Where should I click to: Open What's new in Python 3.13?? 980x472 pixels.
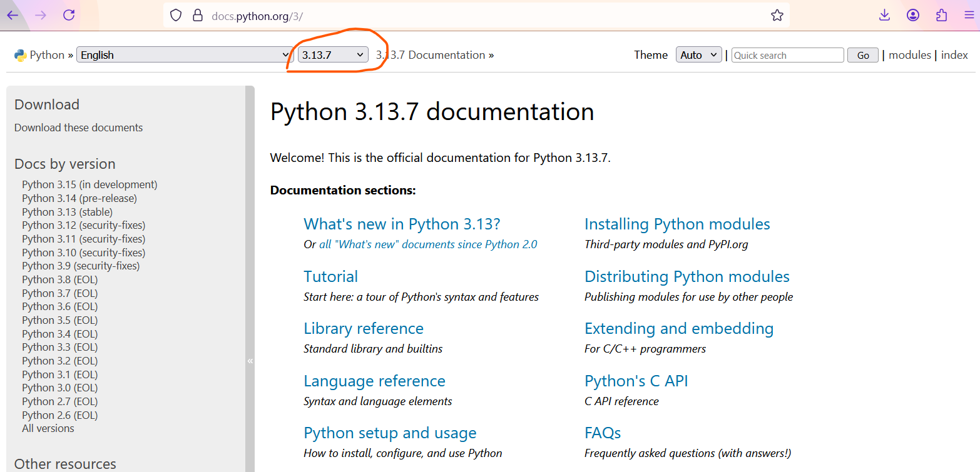coord(402,224)
